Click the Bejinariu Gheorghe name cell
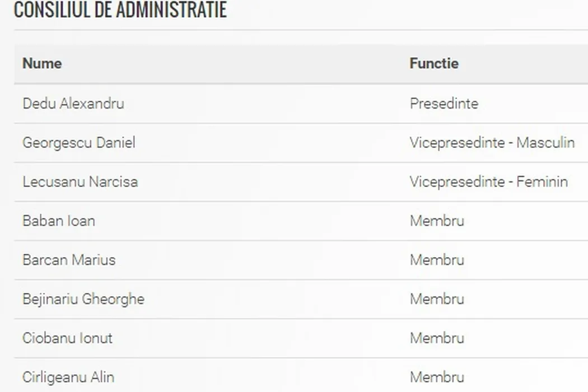Screen dimensions: 588x392 click(x=83, y=299)
